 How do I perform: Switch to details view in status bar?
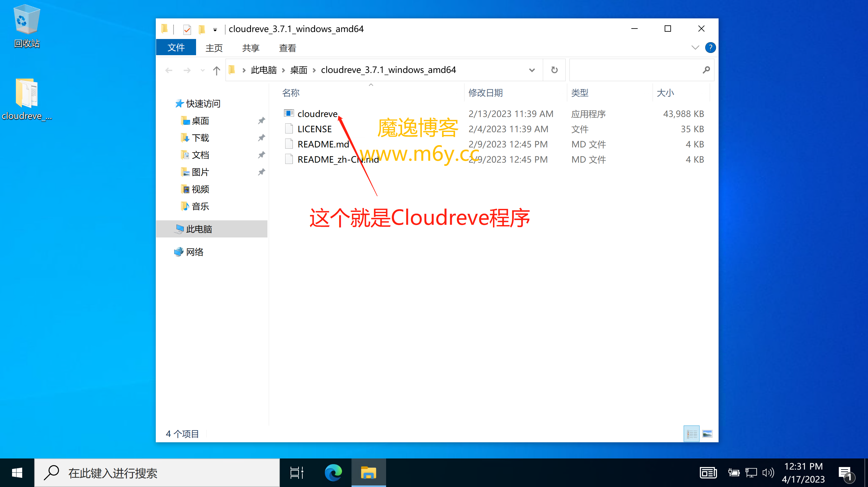coord(692,434)
